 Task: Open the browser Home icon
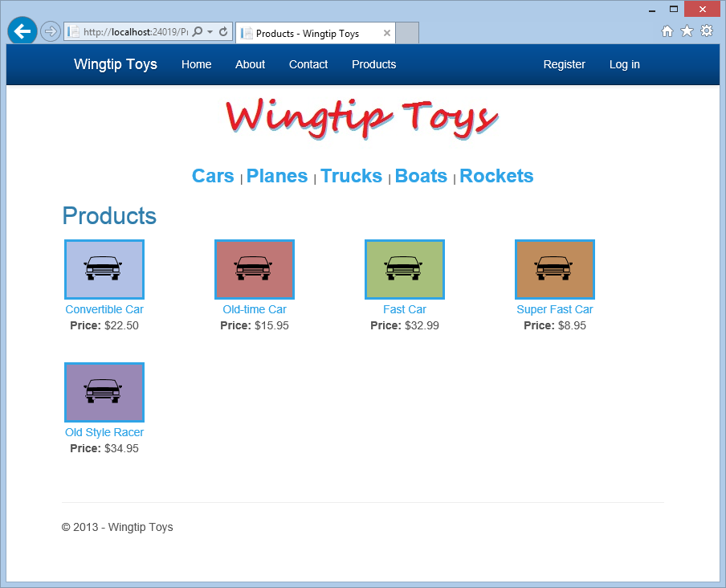pyautogui.click(x=667, y=30)
